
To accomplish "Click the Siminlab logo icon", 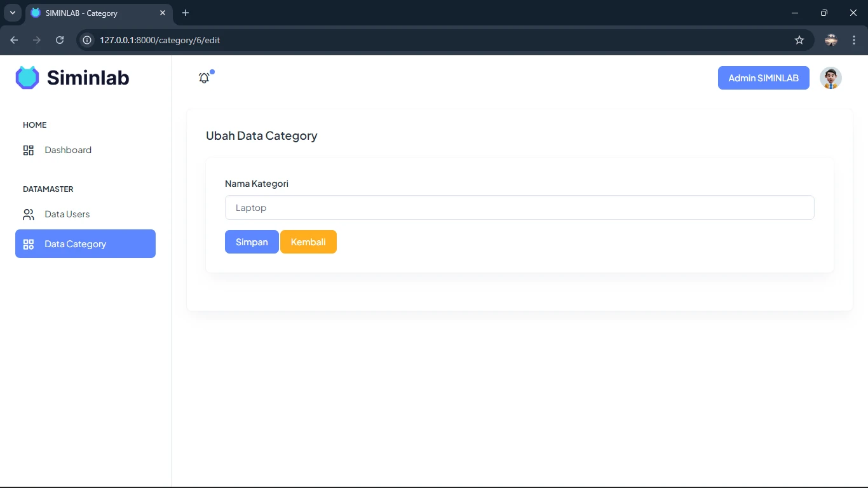I will point(27,78).
